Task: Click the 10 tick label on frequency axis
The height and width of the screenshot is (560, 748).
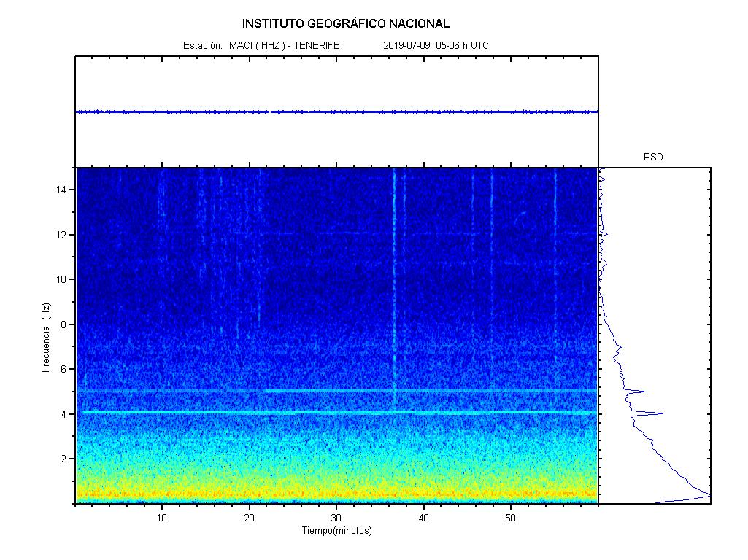Action: pyautogui.click(x=61, y=279)
